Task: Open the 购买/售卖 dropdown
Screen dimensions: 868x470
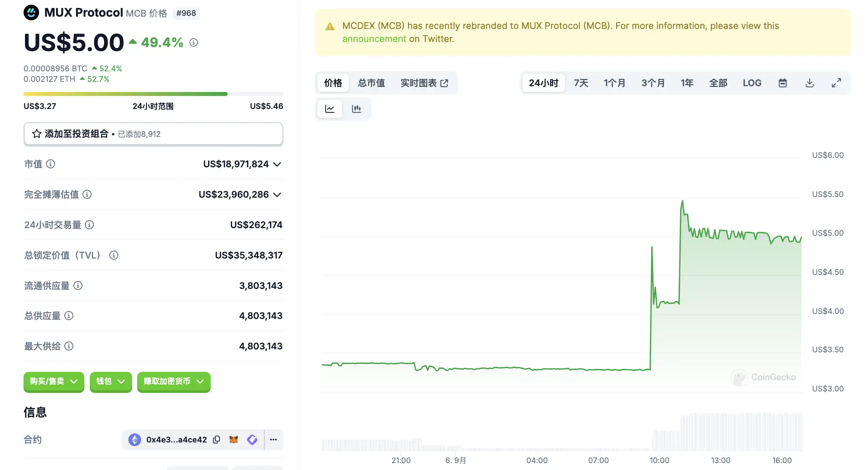Action: (54, 381)
